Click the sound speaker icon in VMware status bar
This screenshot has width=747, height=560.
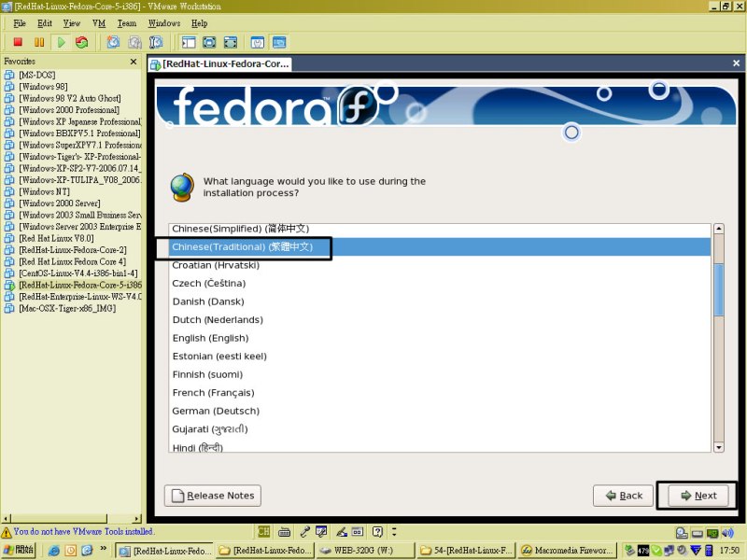click(728, 533)
